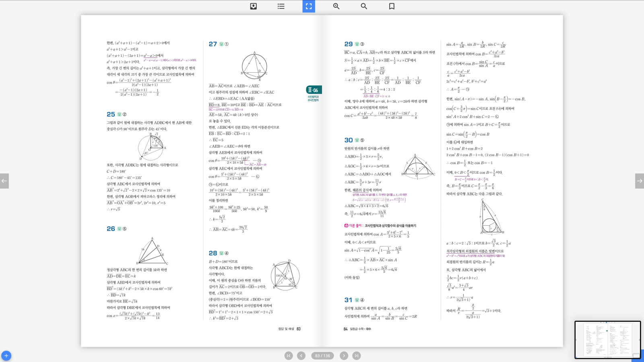Click the 83 / 136 page indicator

[x=322, y=356]
